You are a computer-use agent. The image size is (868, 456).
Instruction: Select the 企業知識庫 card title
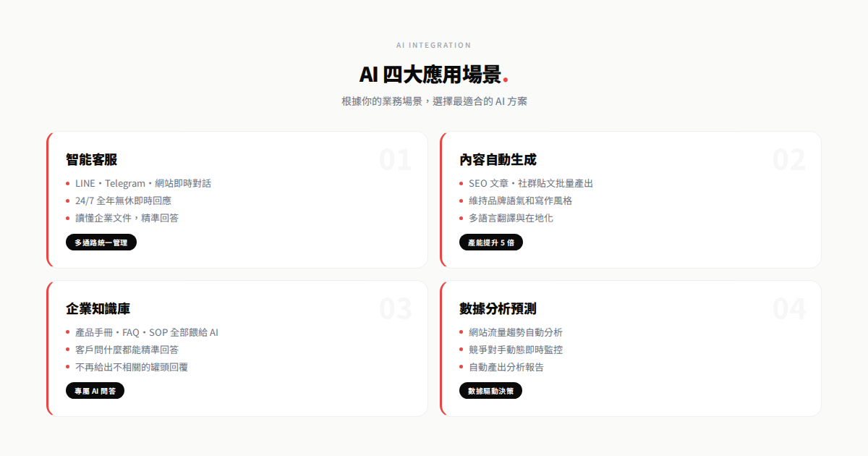[98, 309]
